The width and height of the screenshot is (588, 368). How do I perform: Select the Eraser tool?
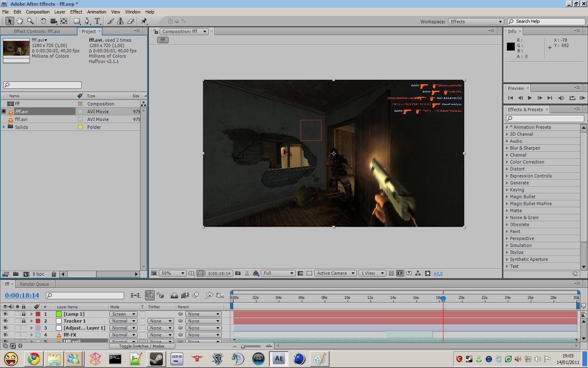pos(131,21)
